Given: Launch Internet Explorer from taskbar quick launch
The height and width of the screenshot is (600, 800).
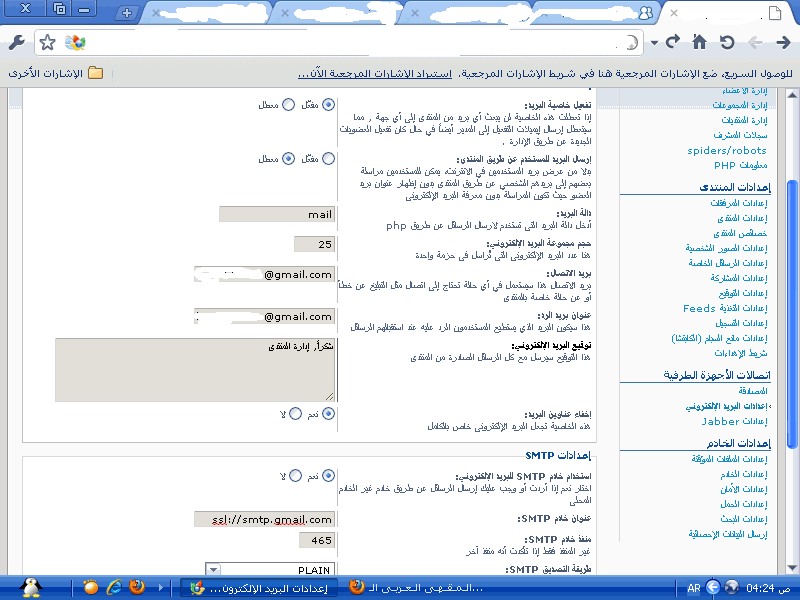Looking at the screenshot, I should point(114,587).
